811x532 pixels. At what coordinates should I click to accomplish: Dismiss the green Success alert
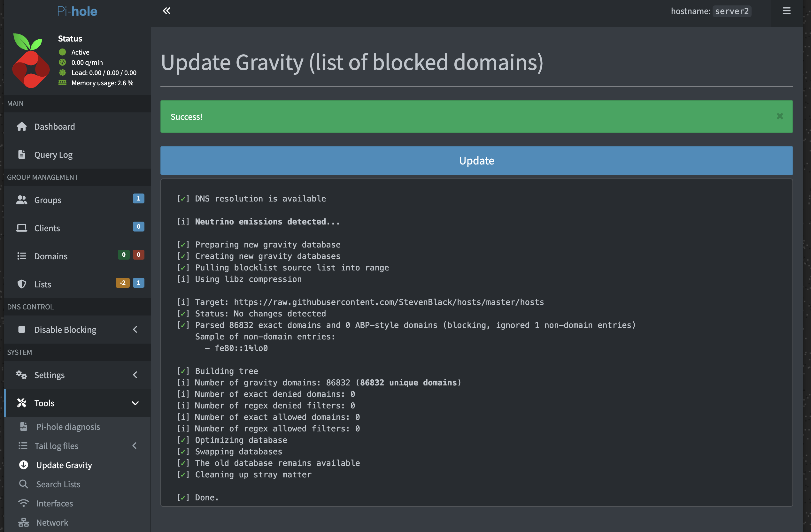779,117
